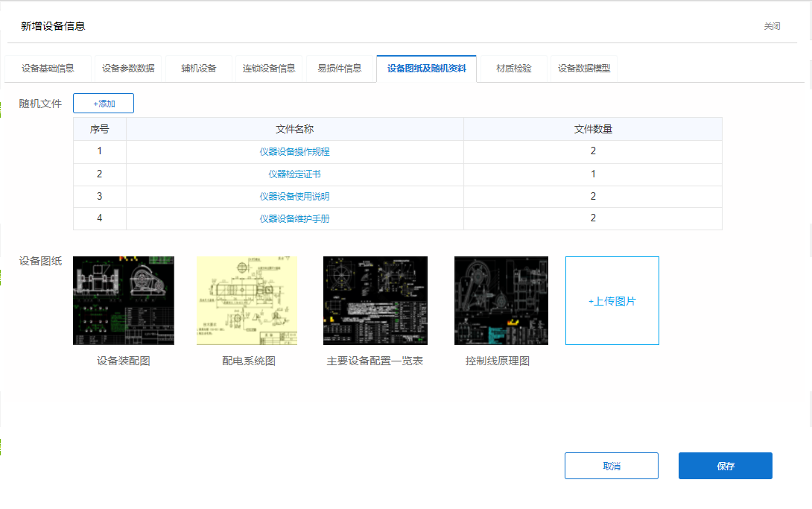Switch to the 设备基础信息 tab
Viewport: 812px width, 509px height.
[x=48, y=69]
